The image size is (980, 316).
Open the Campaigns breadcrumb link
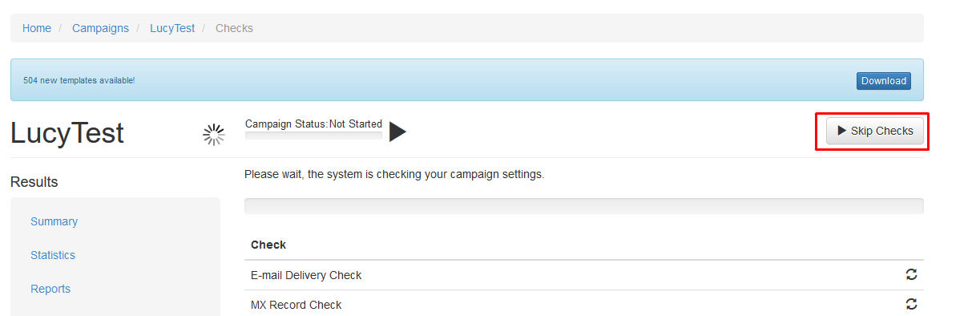coord(100,28)
